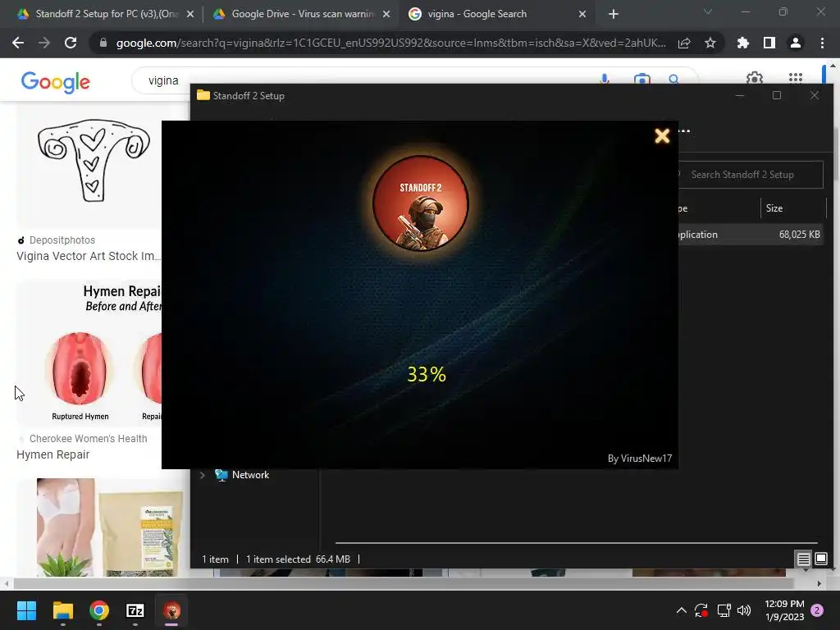Open Google apps grid
Viewport: 840px width, 630px height.
[796, 79]
